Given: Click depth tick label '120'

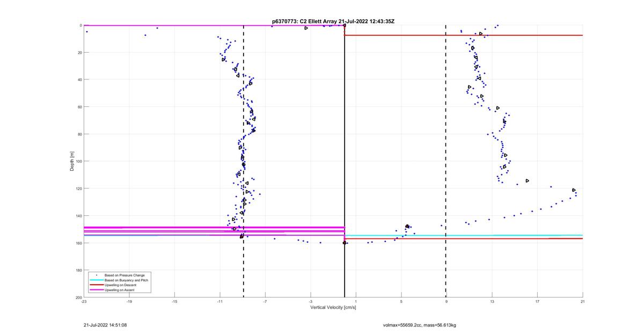Looking at the screenshot, I should click(x=78, y=188).
